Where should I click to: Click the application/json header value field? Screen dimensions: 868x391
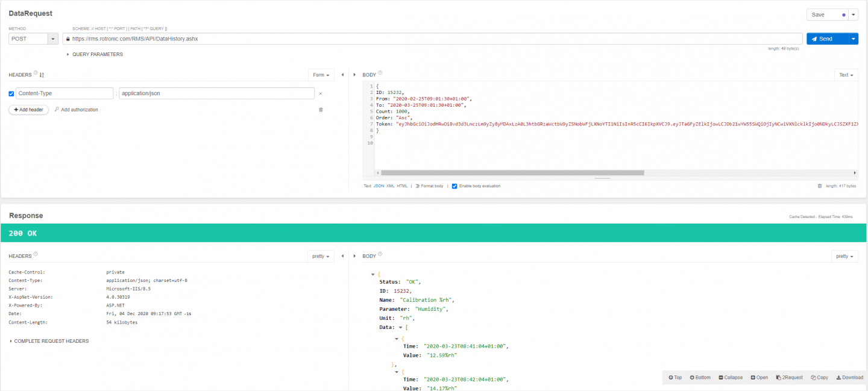point(216,93)
